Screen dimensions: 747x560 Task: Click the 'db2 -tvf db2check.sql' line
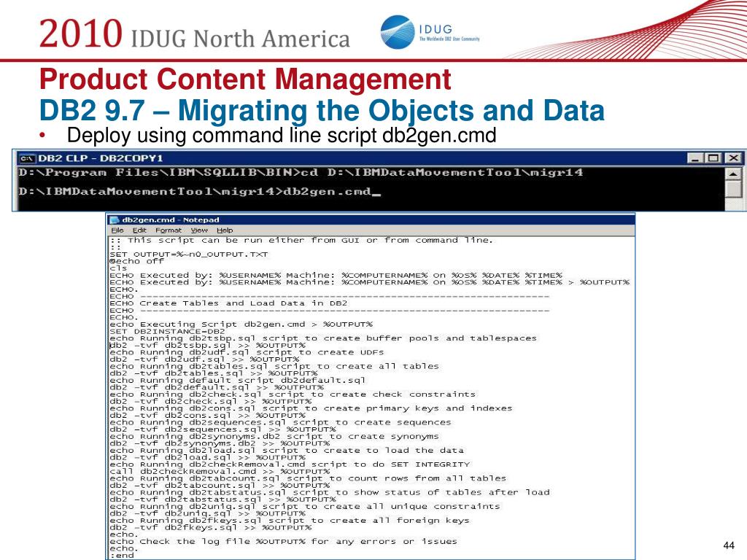click(x=211, y=402)
